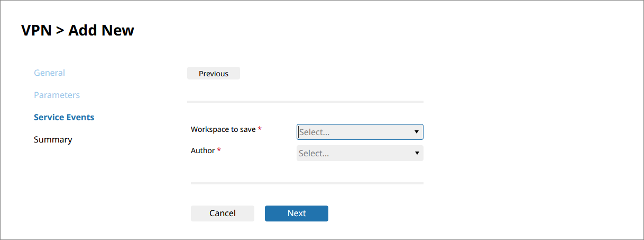Expand the Author dropdown
The height and width of the screenshot is (240, 644).
[x=360, y=153]
